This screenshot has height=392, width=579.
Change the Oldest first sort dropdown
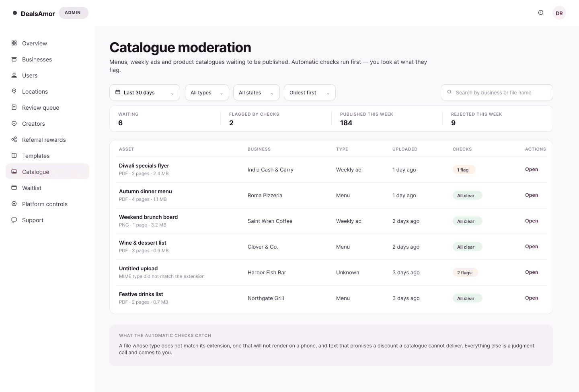tap(310, 92)
